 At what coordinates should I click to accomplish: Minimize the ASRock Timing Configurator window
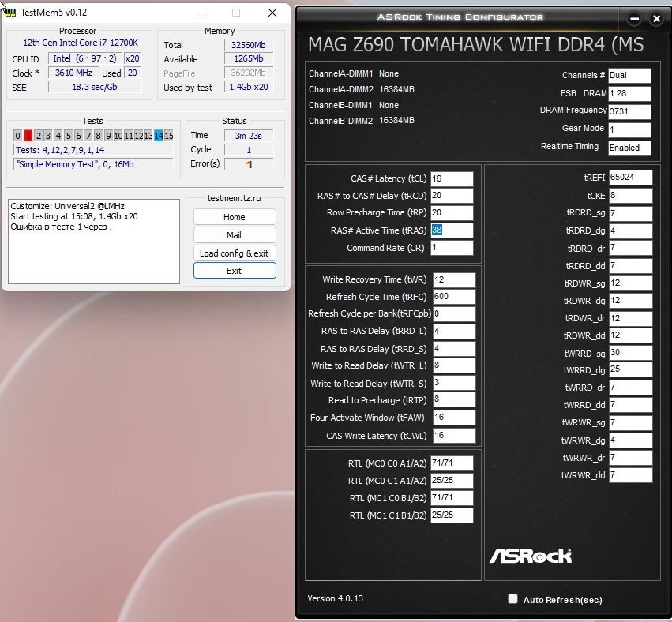(634, 18)
